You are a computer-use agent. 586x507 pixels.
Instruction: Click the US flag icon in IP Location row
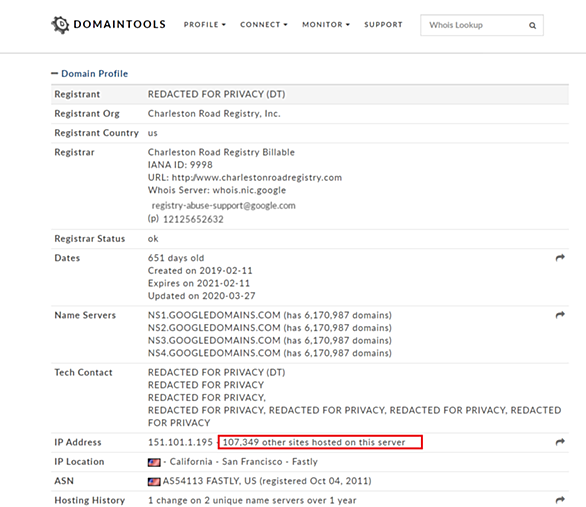tap(154, 463)
